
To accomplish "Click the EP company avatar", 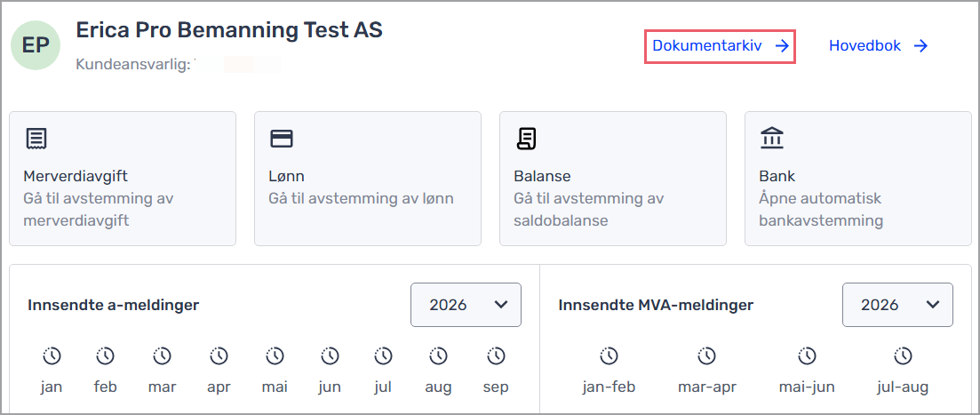I will coord(36,45).
